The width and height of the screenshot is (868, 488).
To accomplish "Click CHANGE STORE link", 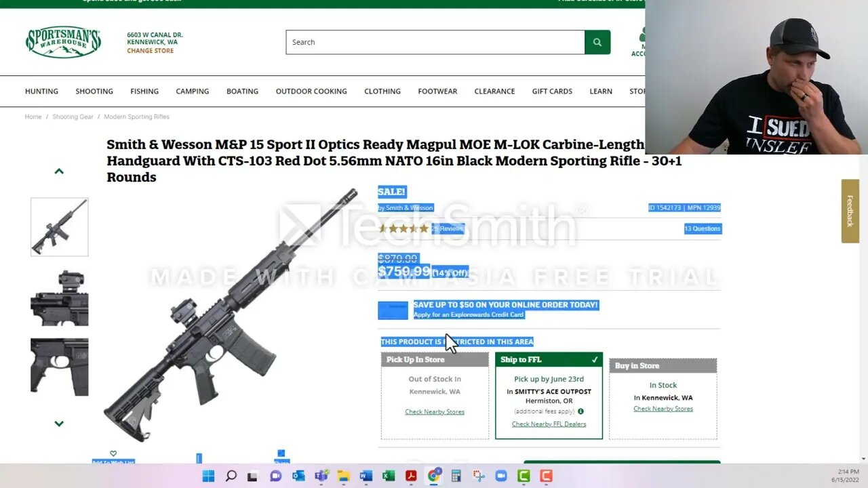I will (x=150, y=51).
